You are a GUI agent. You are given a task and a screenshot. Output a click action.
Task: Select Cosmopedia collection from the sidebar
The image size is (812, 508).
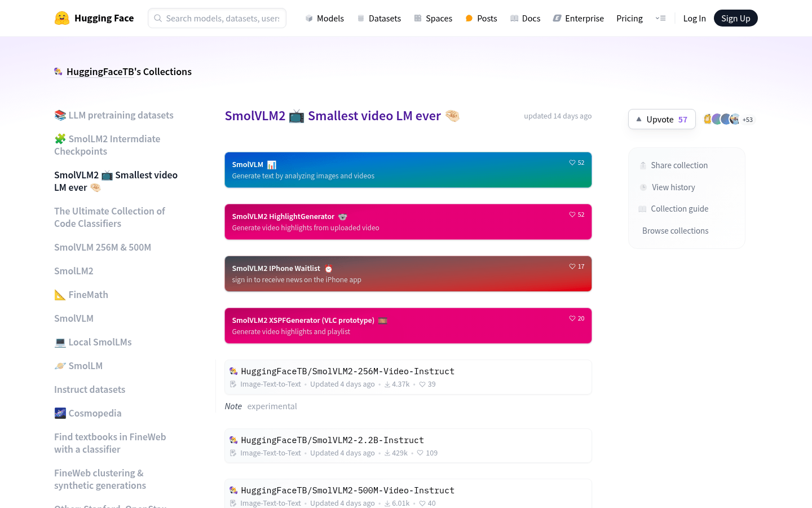(x=95, y=413)
